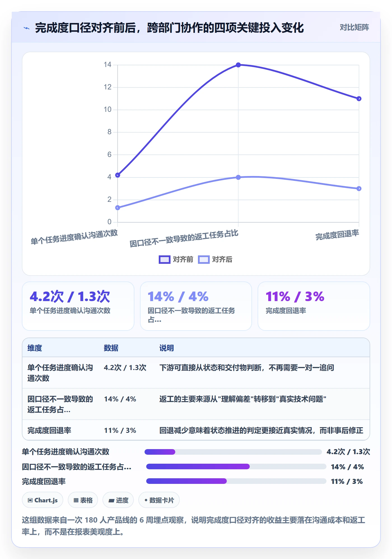Click the 数据卡片 tag chip
The width and height of the screenshot is (392, 559).
[159, 500]
